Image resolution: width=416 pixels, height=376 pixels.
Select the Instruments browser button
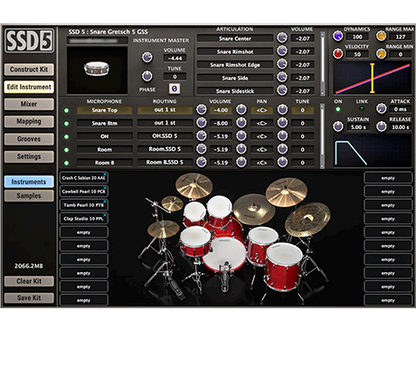coord(29,182)
